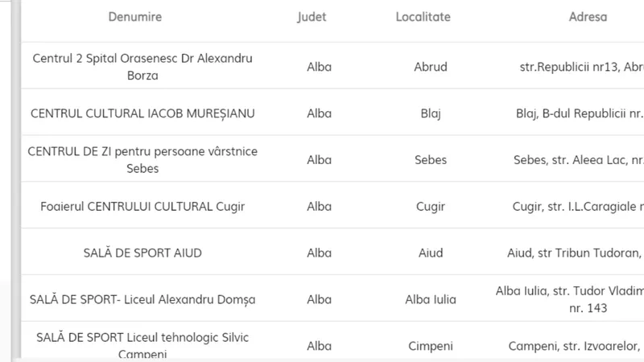Viewport: 644px width, 362px height.
Task: Click the Localitate column header
Action: (x=423, y=17)
